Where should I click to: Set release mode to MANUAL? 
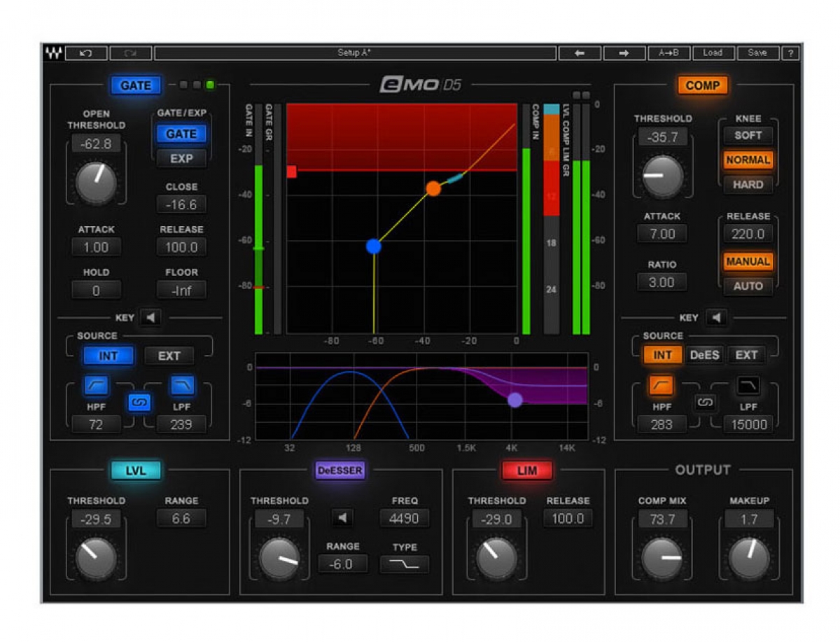coord(748,261)
